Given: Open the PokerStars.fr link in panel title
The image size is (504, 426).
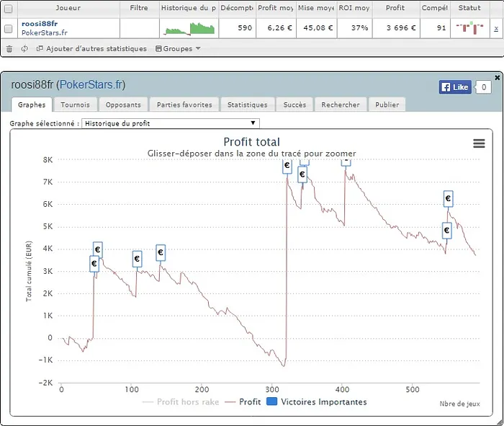Looking at the screenshot, I should (91, 84).
